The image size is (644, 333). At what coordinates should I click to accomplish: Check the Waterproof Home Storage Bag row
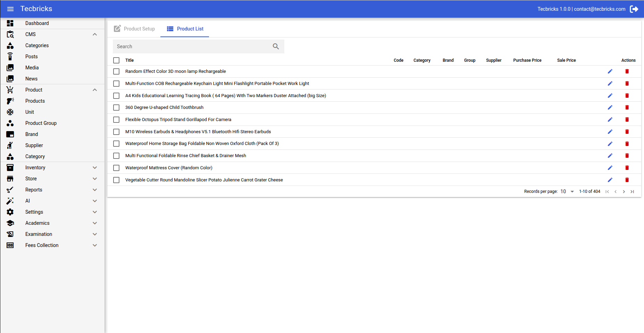[116, 144]
